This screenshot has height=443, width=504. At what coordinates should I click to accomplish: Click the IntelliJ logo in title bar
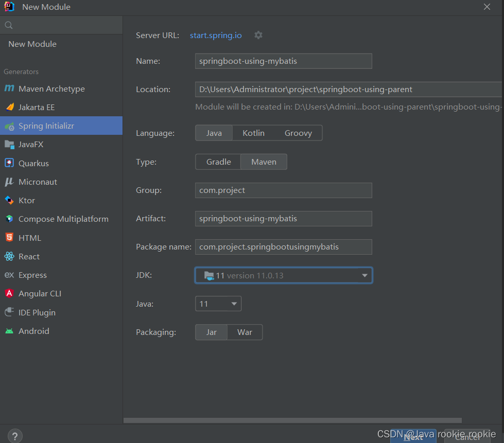[9, 7]
